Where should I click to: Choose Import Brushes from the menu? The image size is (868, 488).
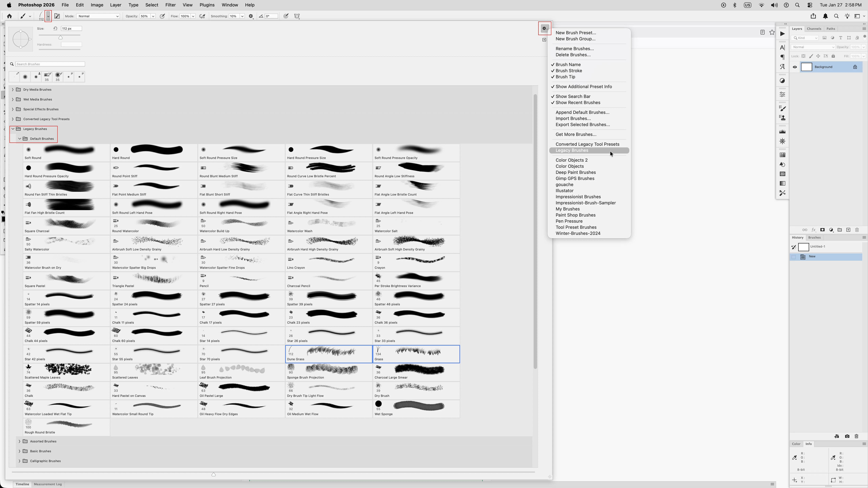(573, 119)
